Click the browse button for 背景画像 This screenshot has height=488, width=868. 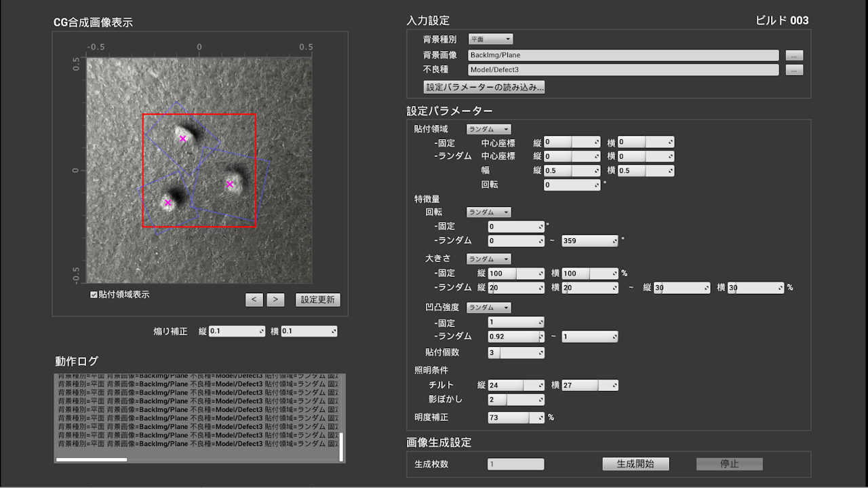795,55
